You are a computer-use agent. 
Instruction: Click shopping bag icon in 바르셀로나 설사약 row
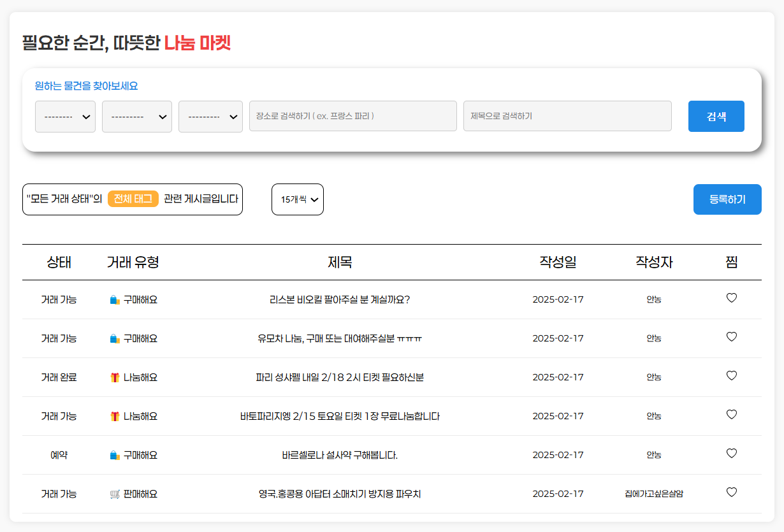point(115,456)
